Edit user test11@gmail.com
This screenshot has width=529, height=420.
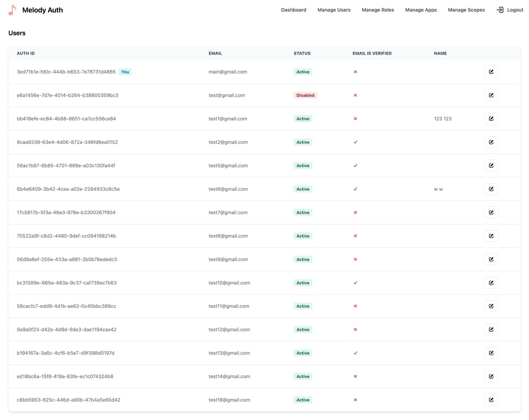coord(491,306)
